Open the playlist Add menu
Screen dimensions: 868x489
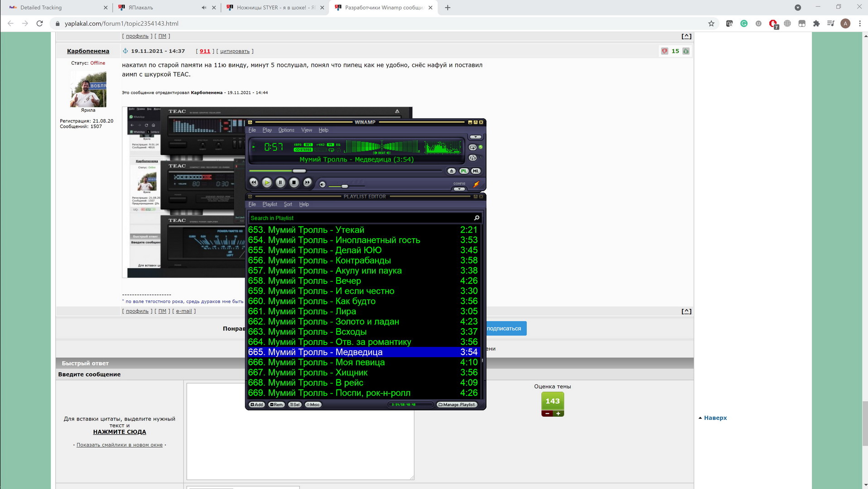(257, 405)
